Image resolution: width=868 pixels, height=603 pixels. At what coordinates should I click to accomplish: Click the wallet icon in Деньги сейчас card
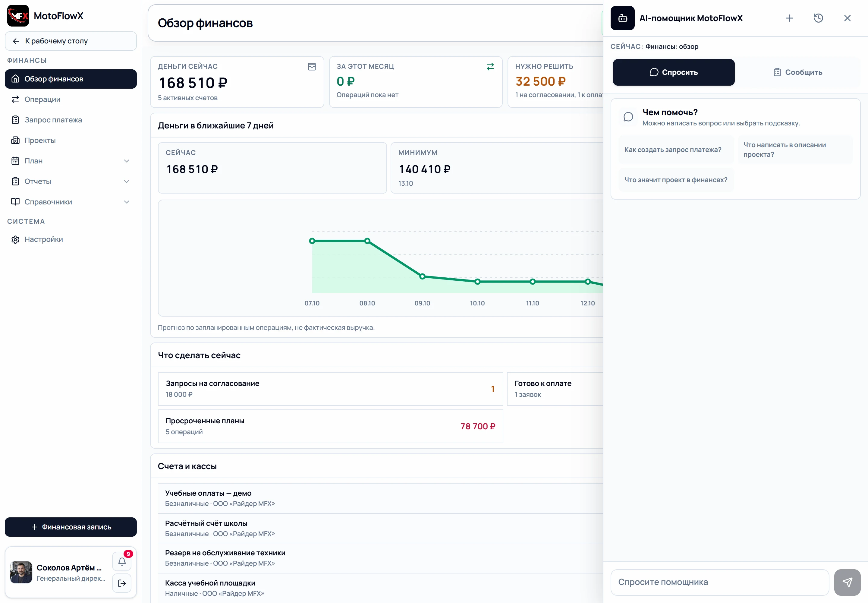click(x=312, y=67)
